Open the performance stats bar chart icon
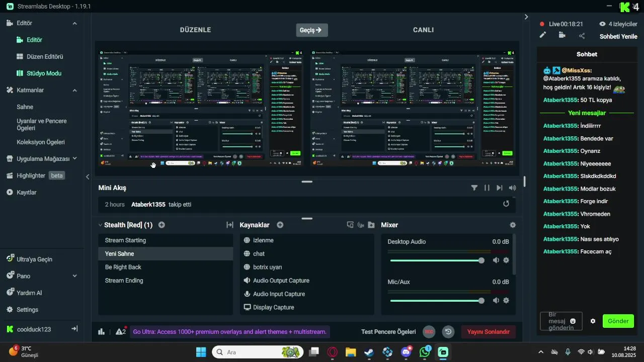This screenshot has height=362, width=644. 101,332
